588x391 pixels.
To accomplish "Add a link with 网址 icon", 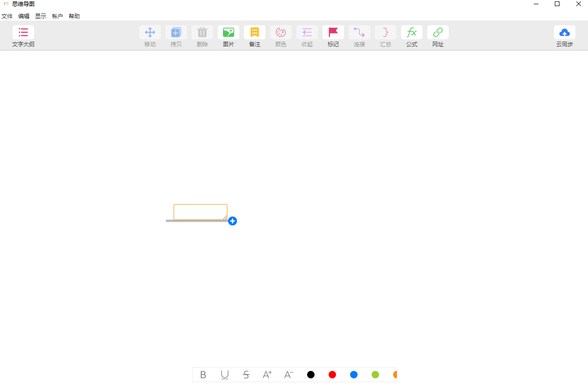I will [438, 33].
